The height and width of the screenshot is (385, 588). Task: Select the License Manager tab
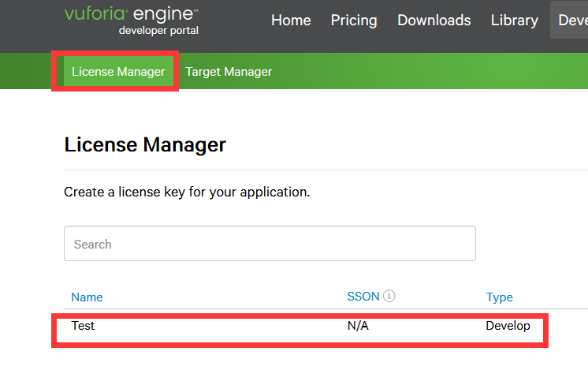[118, 71]
